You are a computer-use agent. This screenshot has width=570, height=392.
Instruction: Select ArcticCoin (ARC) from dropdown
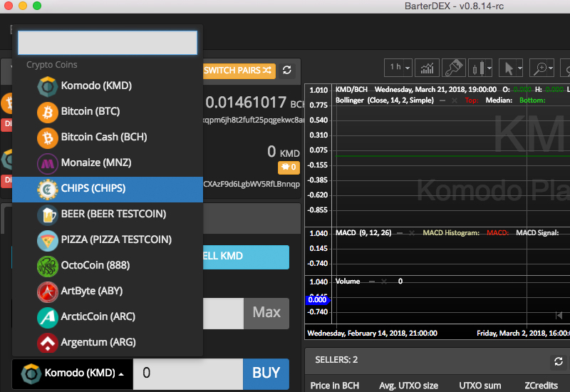click(108, 316)
